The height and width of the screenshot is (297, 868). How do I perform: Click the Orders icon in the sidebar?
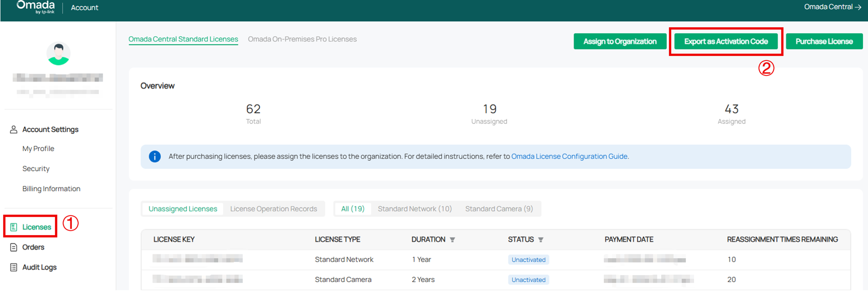click(13, 247)
